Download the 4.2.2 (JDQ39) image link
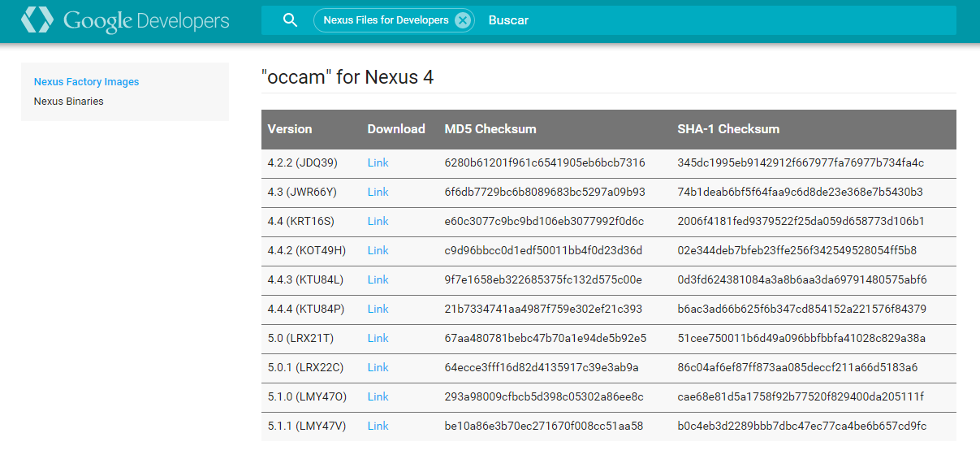 [378, 162]
